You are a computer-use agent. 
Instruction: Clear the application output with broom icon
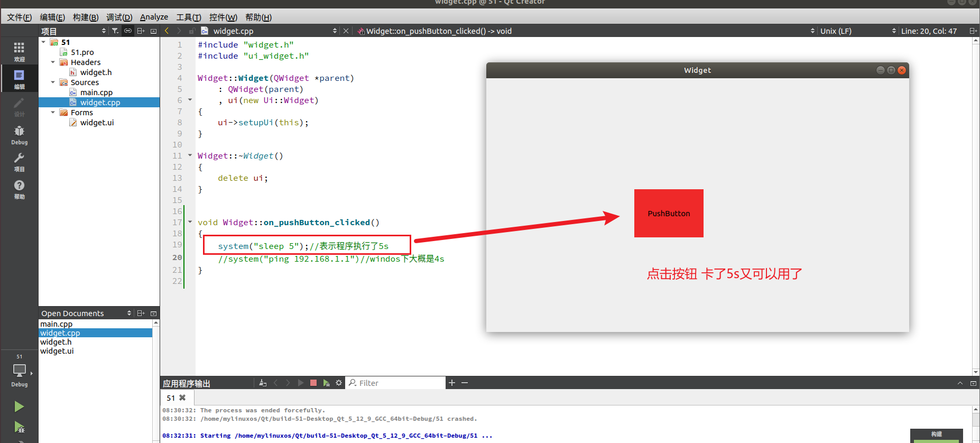(263, 383)
